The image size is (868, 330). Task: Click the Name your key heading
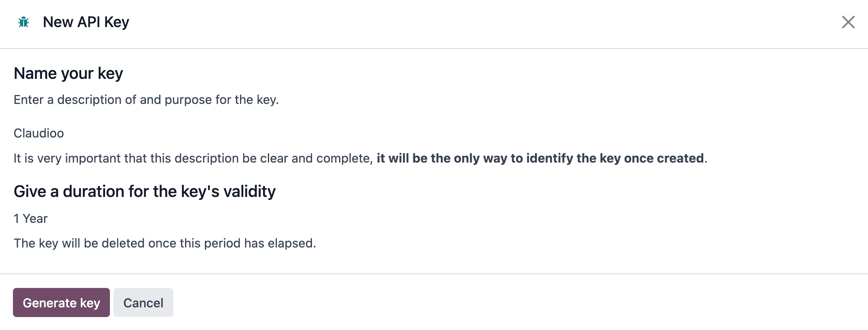coord(68,74)
